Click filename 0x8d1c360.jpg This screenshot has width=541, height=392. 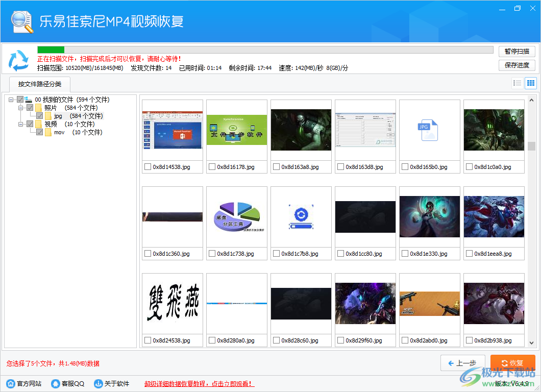171,254
